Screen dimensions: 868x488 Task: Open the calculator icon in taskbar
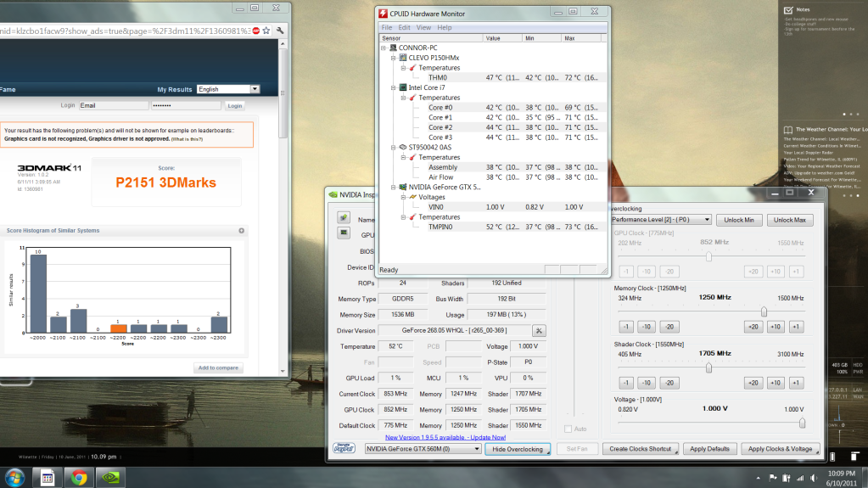tap(47, 477)
